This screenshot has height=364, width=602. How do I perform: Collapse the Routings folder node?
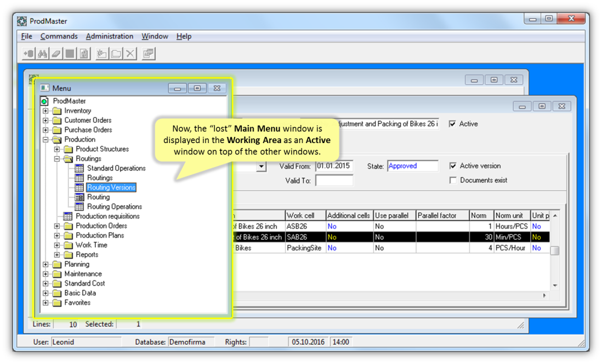coord(57,158)
